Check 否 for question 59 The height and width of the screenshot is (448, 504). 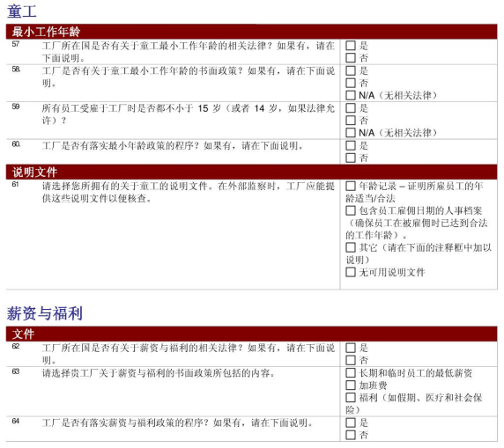point(351,121)
